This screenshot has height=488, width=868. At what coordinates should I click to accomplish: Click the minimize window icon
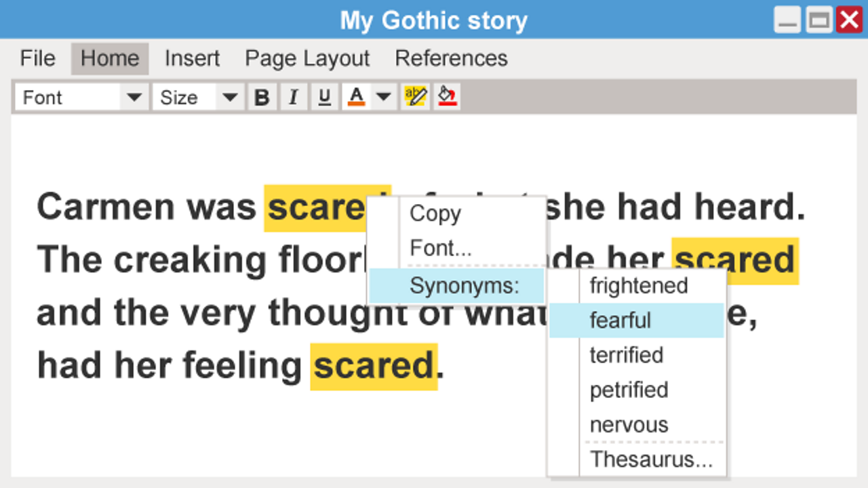coord(787,20)
